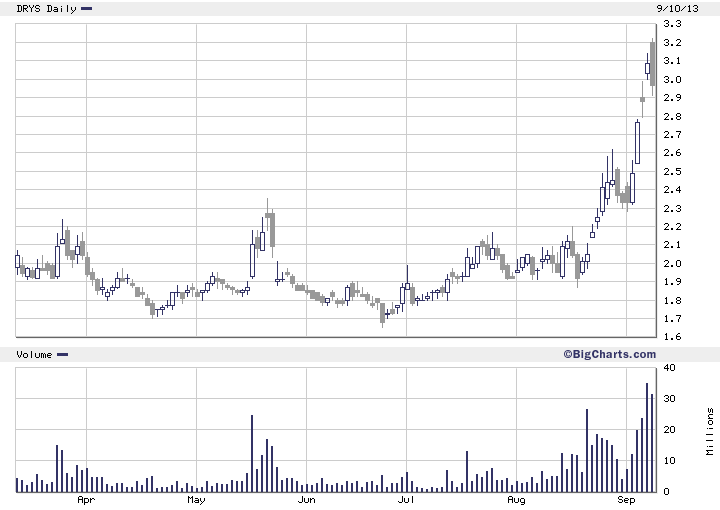Click the 'Volume' panel label
Screen dimensions: 720x510
[x=34, y=354]
